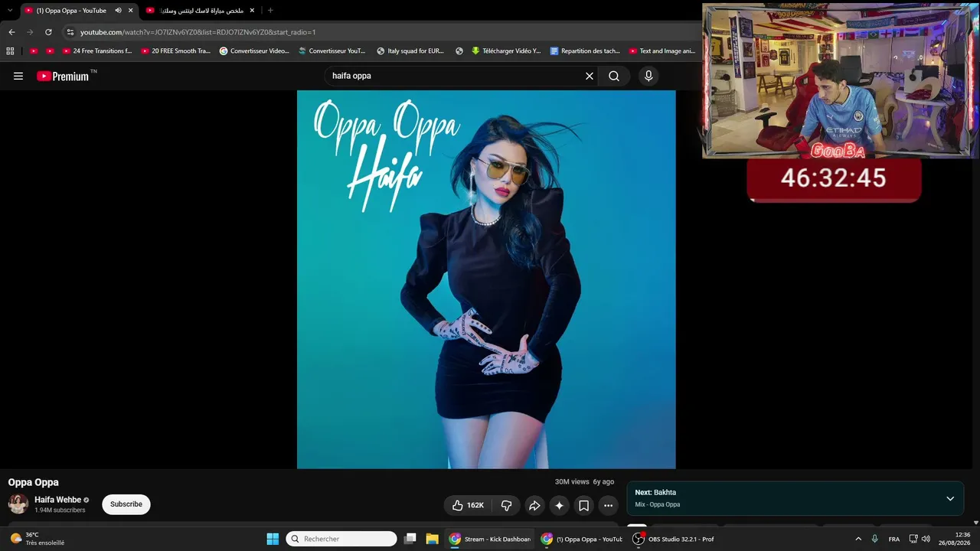This screenshot has width=980, height=551.
Task: Open the YouTube guide hamburger menu
Action: (x=18, y=76)
